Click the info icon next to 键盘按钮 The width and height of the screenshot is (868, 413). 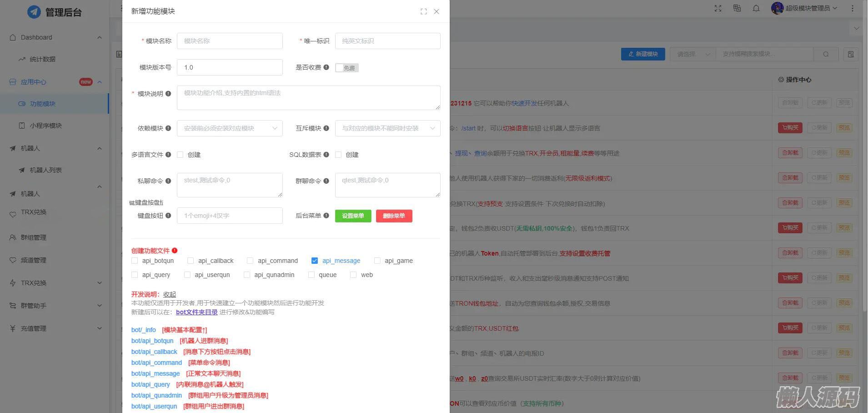[x=168, y=216]
